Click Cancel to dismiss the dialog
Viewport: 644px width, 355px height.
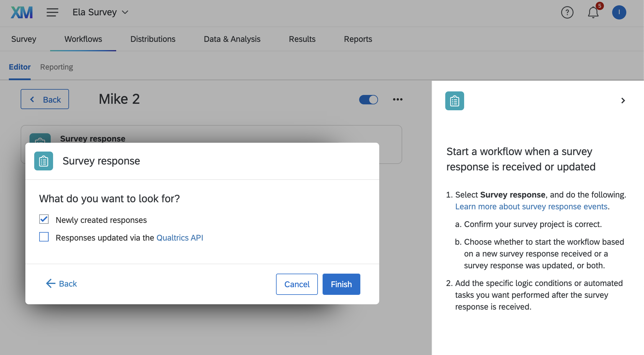(x=296, y=284)
